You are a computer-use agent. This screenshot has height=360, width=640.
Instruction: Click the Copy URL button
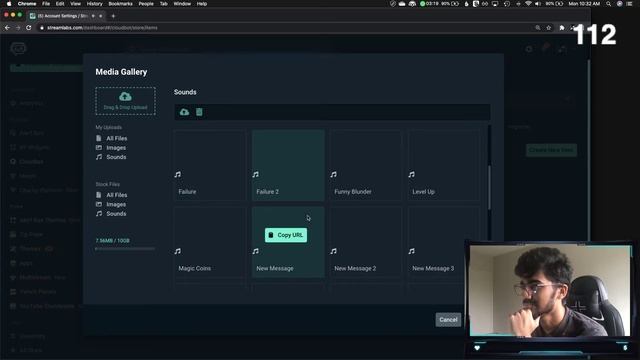point(286,235)
